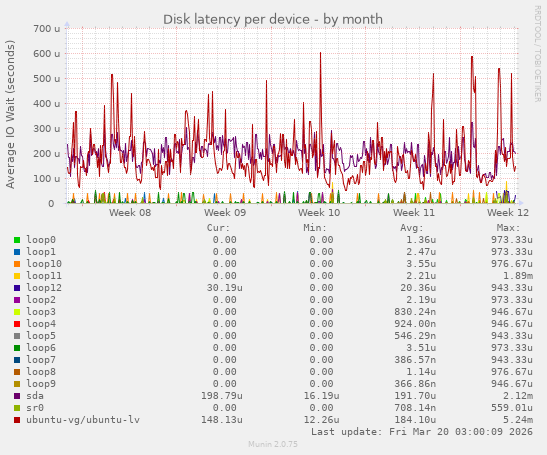Click the loop11 yellow legend swatch
This screenshot has height=455, width=547.
coord(17,276)
